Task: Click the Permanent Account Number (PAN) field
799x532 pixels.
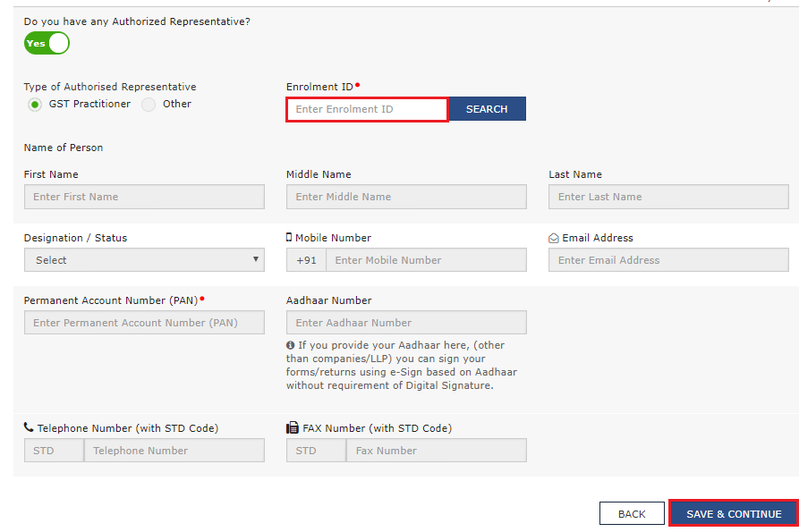Action: coord(144,323)
